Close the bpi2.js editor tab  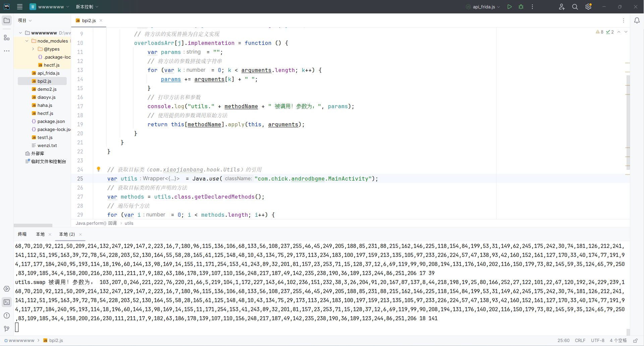(x=101, y=20)
